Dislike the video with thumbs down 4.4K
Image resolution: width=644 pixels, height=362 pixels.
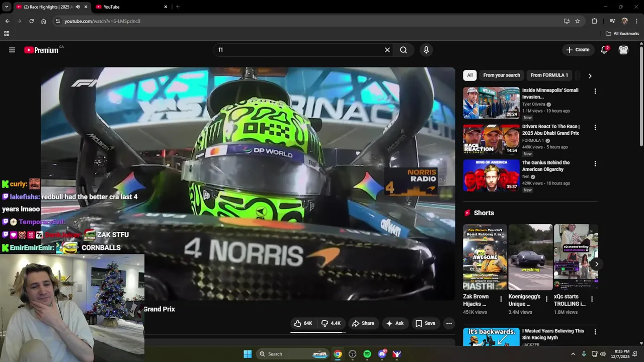[x=331, y=323]
